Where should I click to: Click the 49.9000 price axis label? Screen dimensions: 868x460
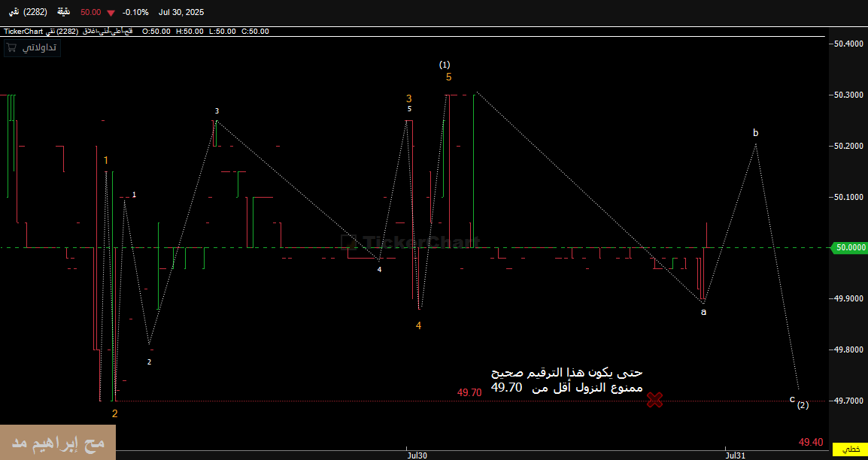848,298
